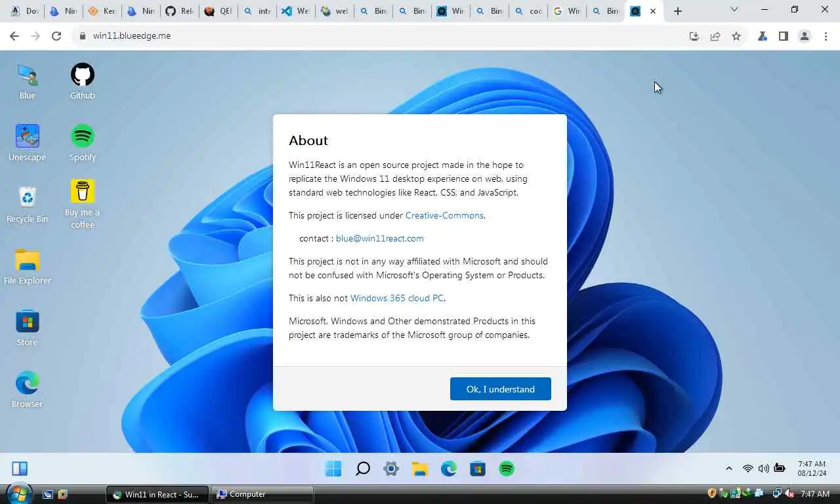Show hidden icons in Win11 tray
The width and height of the screenshot is (840, 504).
(728, 469)
